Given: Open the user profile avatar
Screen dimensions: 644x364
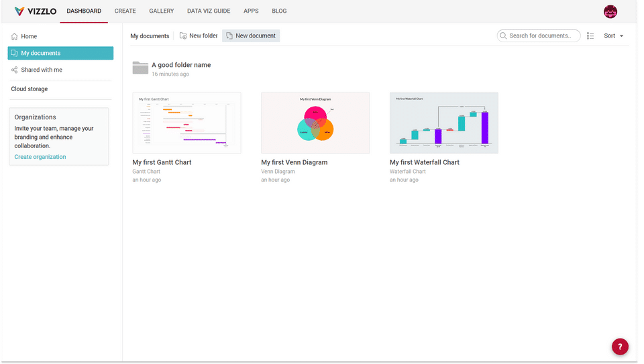Looking at the screenshot, I should point(610,11).
